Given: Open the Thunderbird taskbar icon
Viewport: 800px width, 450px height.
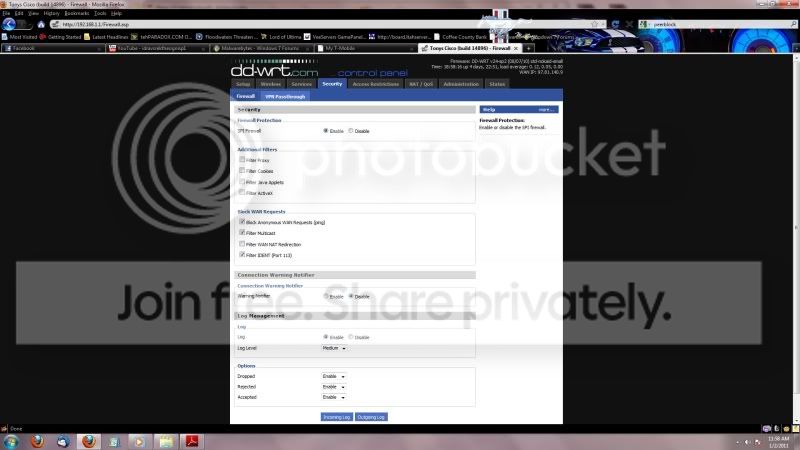Looking at the screenshot, I should (x=63, y=441).
